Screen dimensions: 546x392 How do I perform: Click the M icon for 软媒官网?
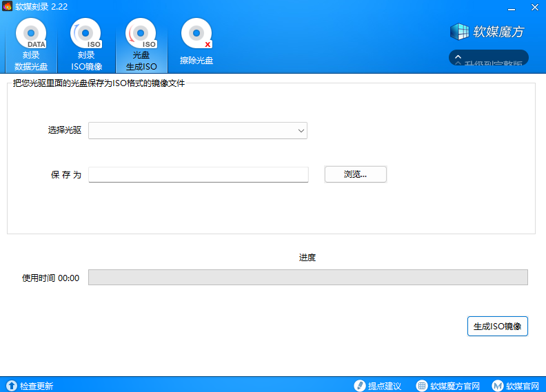pos(497,386)
